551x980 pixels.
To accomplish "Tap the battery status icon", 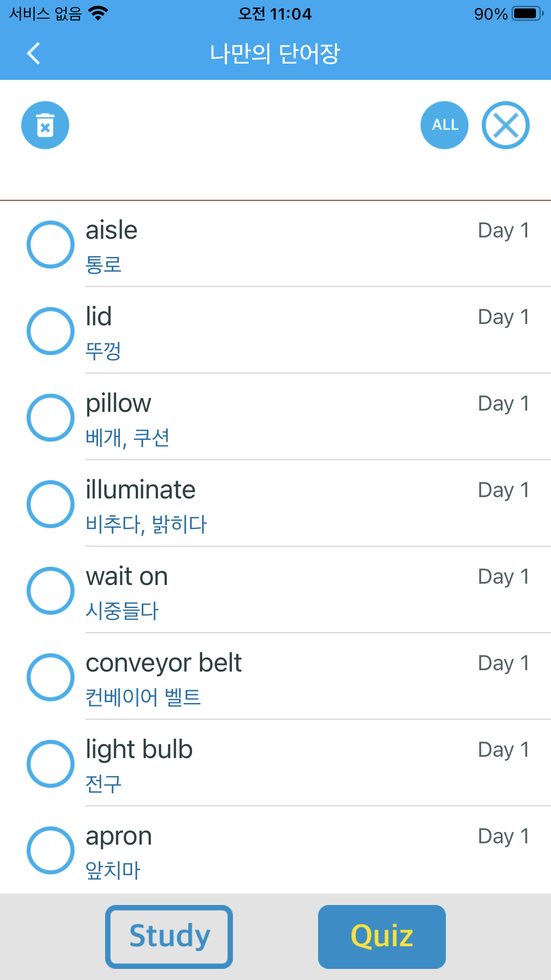I will pyautogui.click(x=527, y=14).
